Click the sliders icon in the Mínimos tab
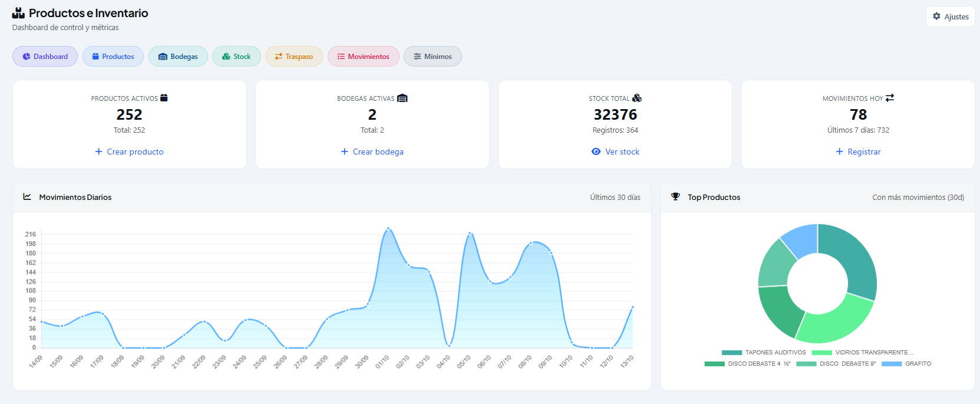The image size is (980, 404). (417, 57)
